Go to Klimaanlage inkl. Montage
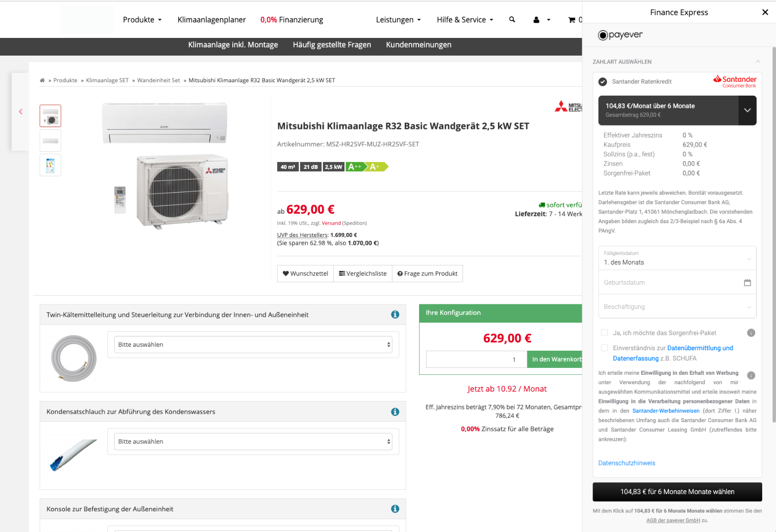 [x=233, y=45]
